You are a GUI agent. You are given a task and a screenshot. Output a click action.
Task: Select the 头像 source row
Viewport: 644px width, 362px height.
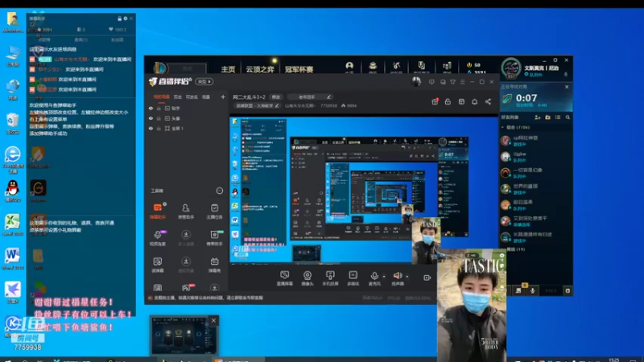click(x=187, y=118)
